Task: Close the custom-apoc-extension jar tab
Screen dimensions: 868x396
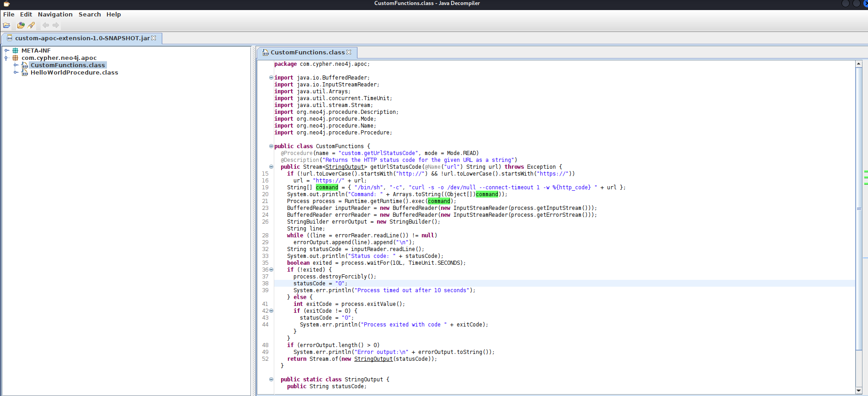Action: pyautogui.click(x=154, y=38)
